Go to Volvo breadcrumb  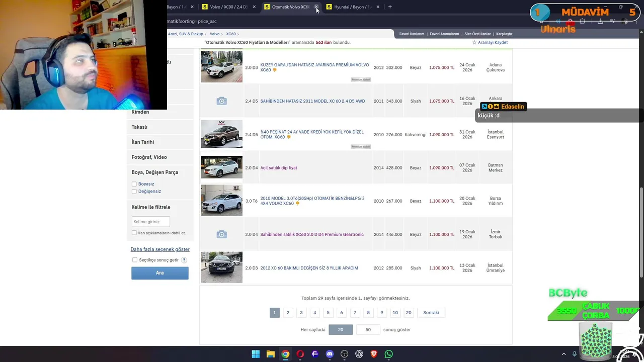point(214,34)
